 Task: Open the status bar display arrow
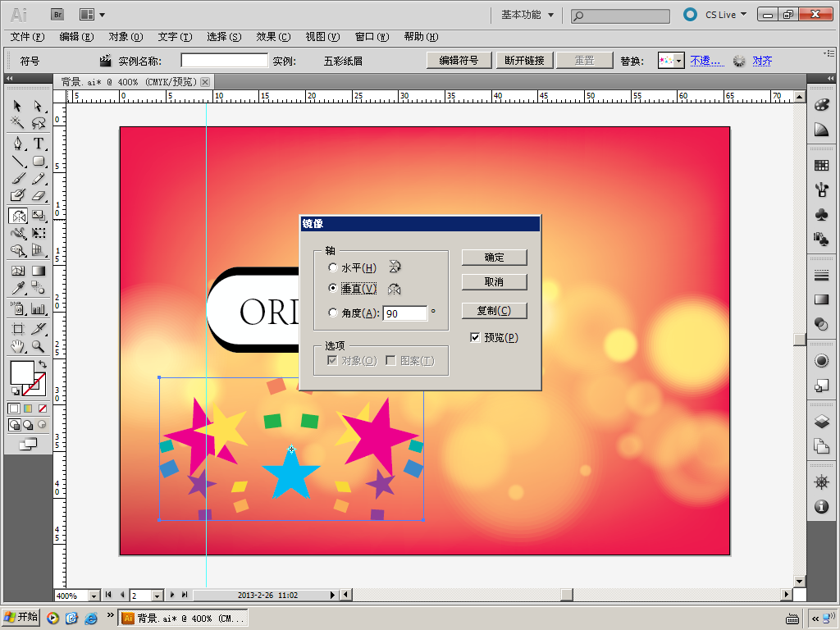point(332,595)
